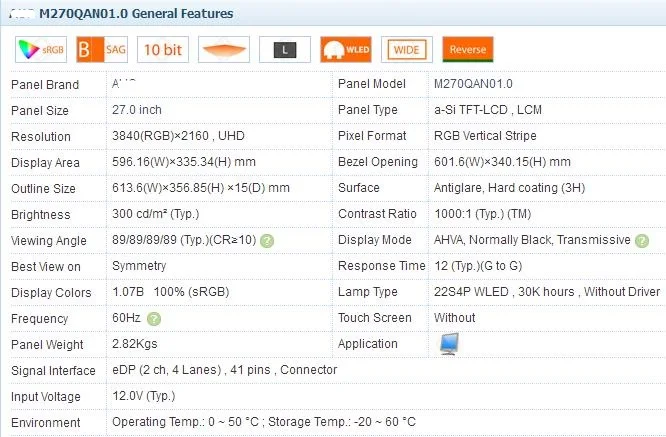Select the 10 bit color depth badge
The width and height of the screenshot is (666, 437).
163,49
